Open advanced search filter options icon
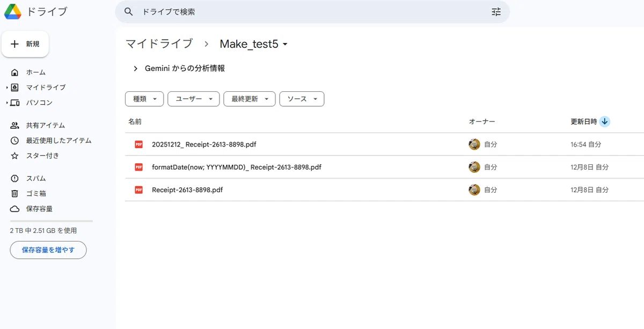 click(496, 11)
